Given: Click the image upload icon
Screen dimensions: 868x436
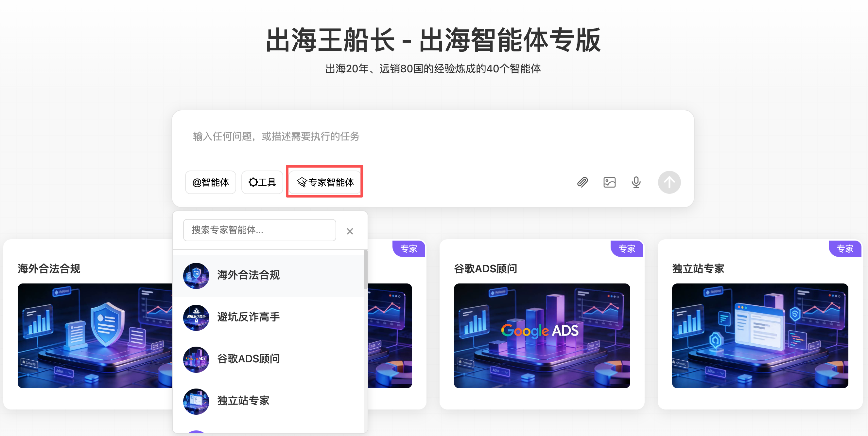Looking at the screenshot, I should tap(609, 182).
